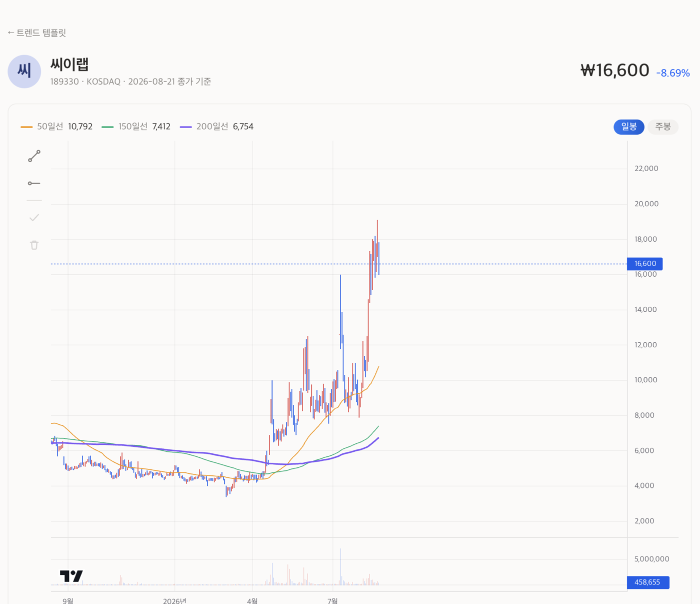700x604 pixels.
Task: Click 18,000 on the price axis
Action: coord(645,239)
